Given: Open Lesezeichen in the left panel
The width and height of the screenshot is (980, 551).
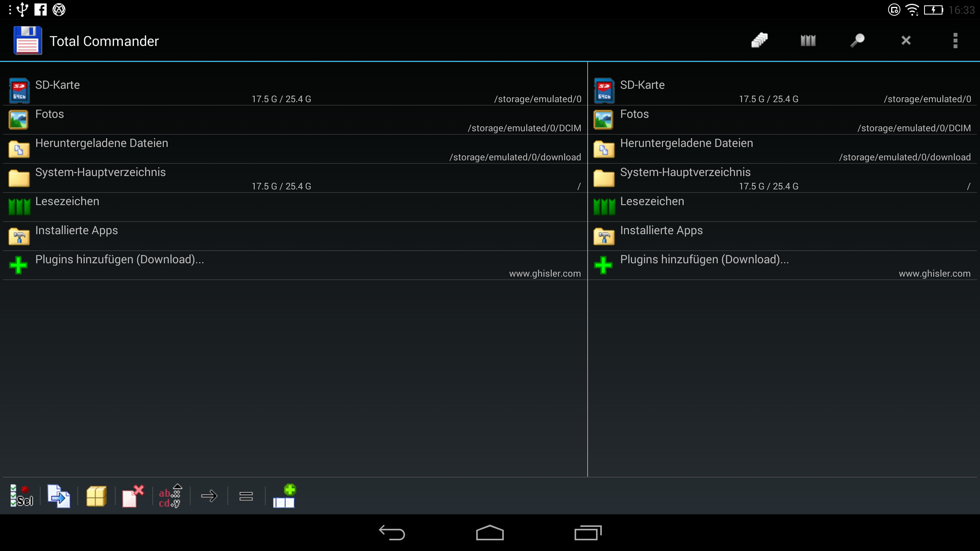Looking at the screenshot, I should pos(295,207).
